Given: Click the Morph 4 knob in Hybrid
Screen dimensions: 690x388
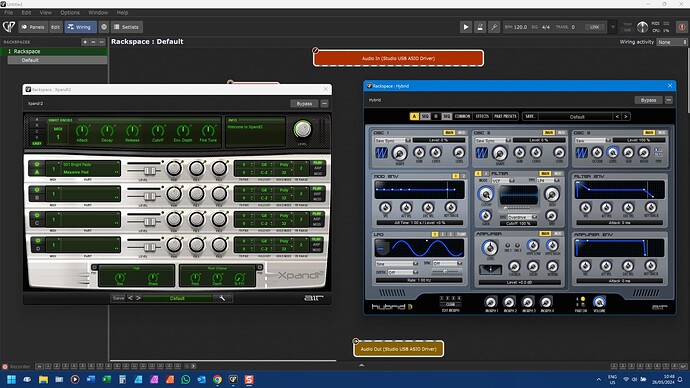Looking at the screenshot, I should click(x=546, y=302).
